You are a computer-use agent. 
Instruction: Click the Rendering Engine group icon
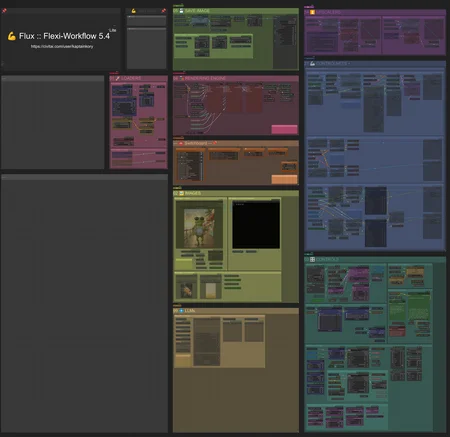tap(182, 78)
